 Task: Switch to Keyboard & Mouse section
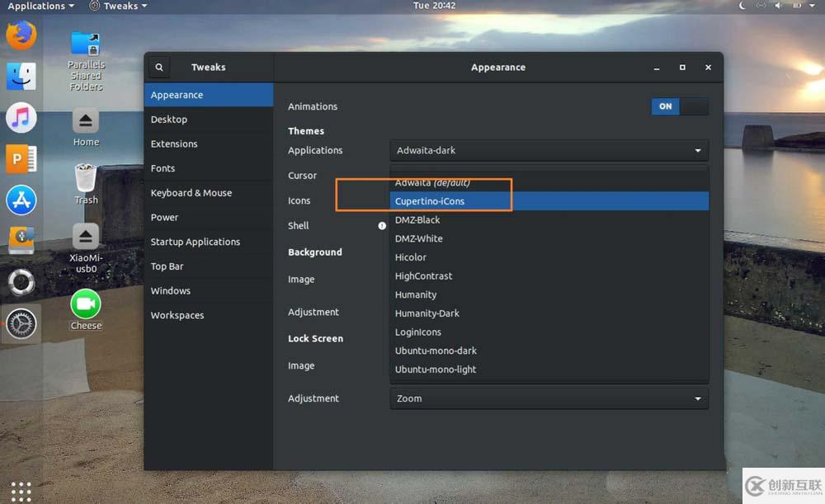coord(191,193)
